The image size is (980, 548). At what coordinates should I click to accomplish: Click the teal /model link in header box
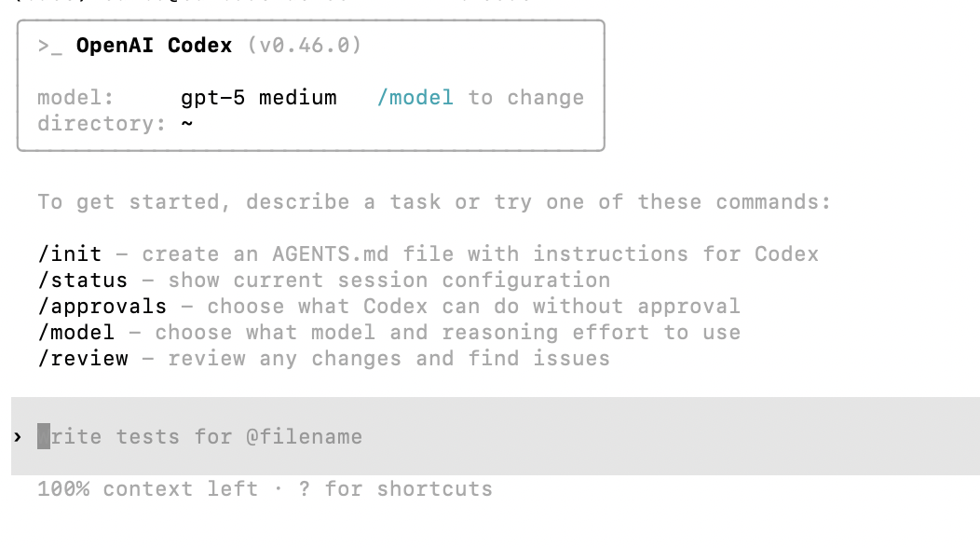click(415, 98)
